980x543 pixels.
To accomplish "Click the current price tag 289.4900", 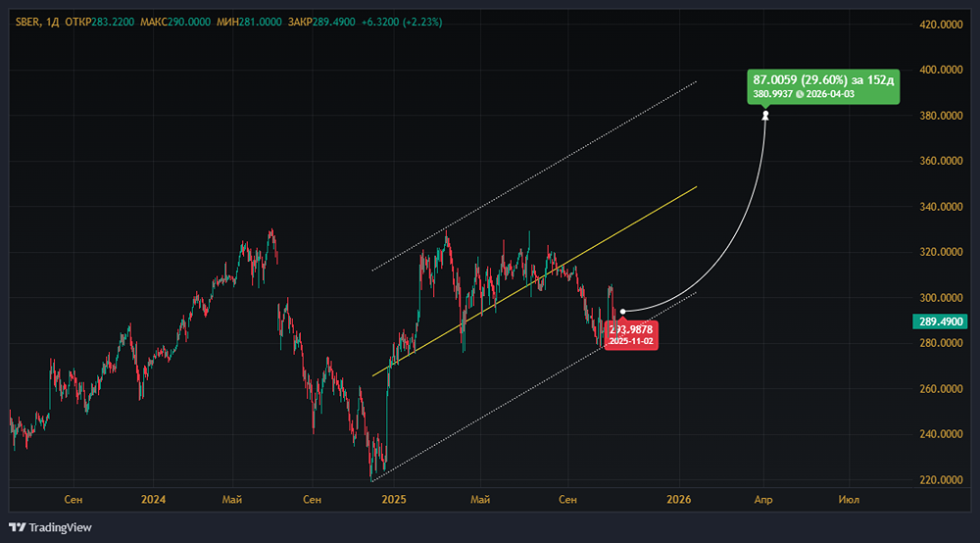I will click(940, 321).
